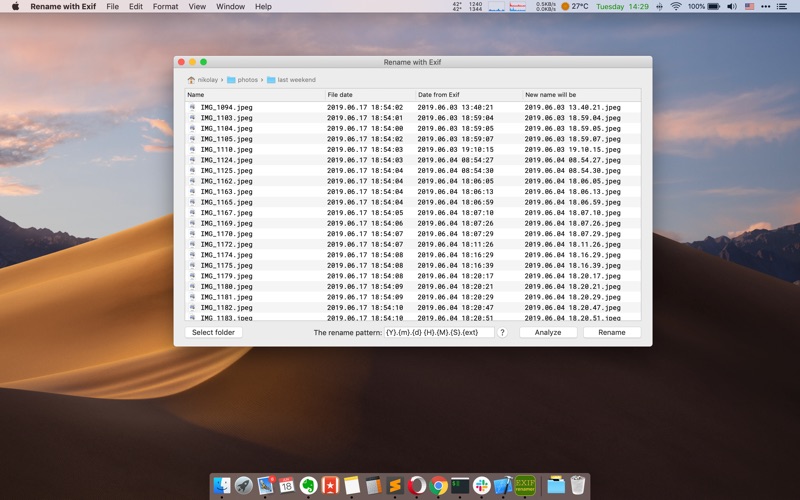Image resolution: width=800 pixels, height=500 pixels.
Task: Open the gray-orange calculator icon in Dock
Action: click(x=373, y=485)
